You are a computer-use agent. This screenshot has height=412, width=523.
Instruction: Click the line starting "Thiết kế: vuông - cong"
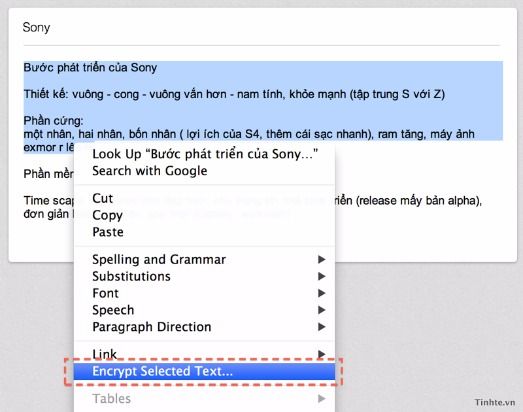click(234, 94)
